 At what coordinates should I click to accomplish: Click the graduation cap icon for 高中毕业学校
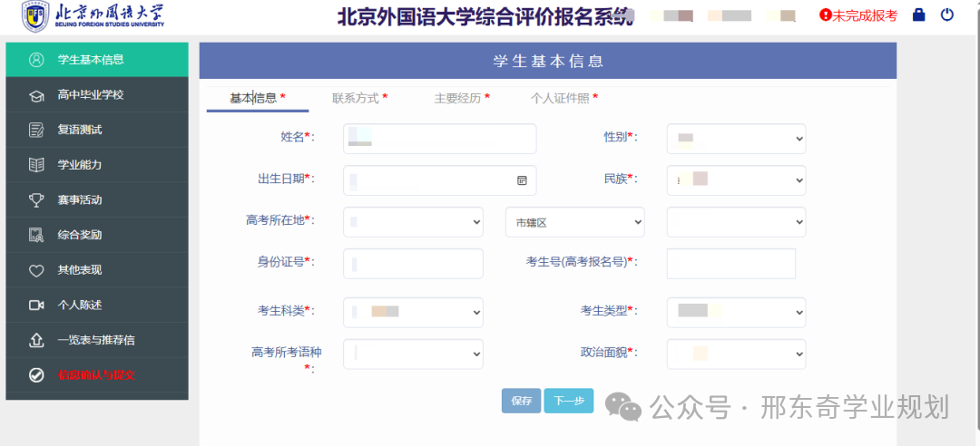[x=36, y=95]
